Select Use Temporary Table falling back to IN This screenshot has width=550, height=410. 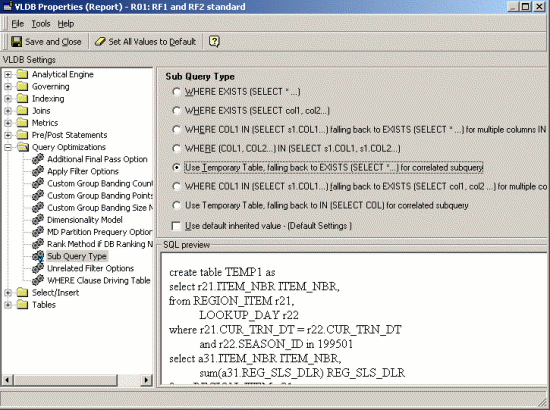point(176,206)
